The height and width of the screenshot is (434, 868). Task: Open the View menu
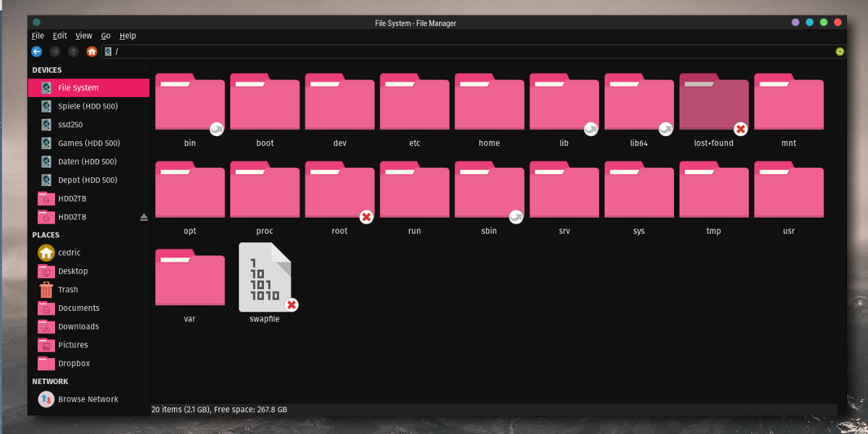pyautogui.click(x=84, y=35)
